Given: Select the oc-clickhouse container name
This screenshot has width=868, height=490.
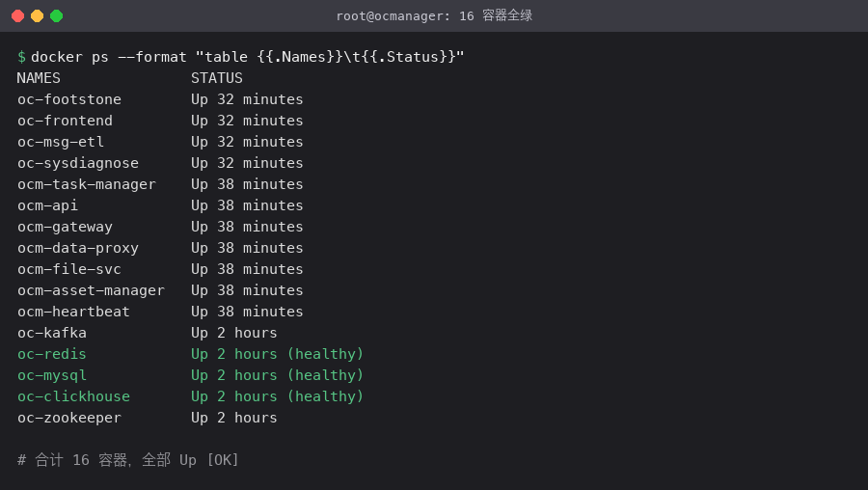Looking at the screenshot, I should point(73,396).
